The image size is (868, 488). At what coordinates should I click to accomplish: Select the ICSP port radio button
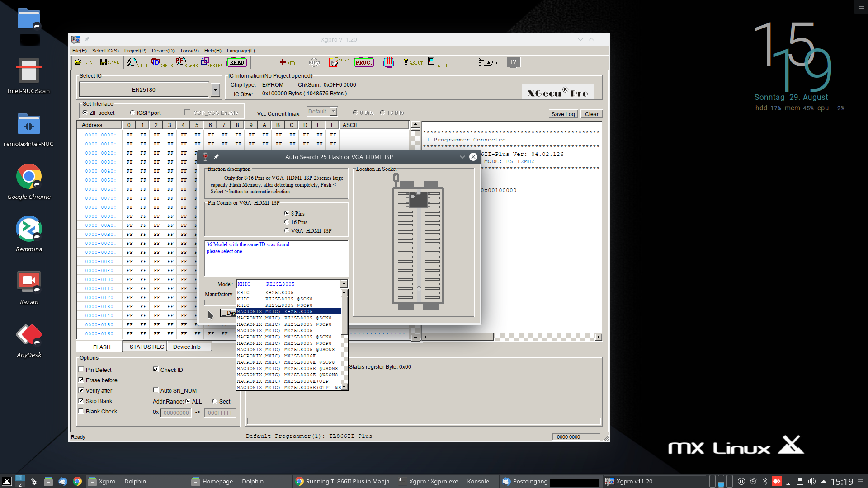pyautogui.click(x=132, y=113)
